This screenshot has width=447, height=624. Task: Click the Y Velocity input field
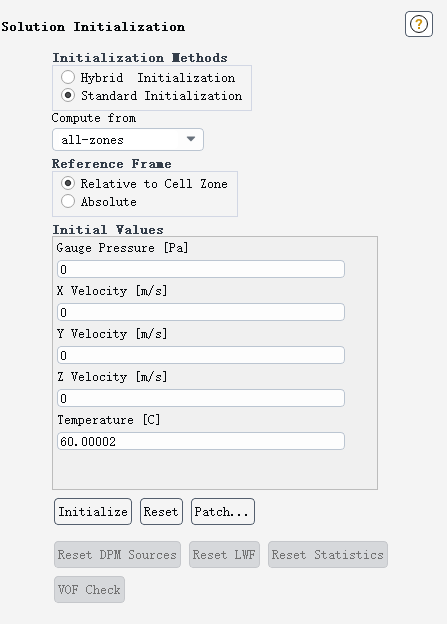(x=201, y=355)
